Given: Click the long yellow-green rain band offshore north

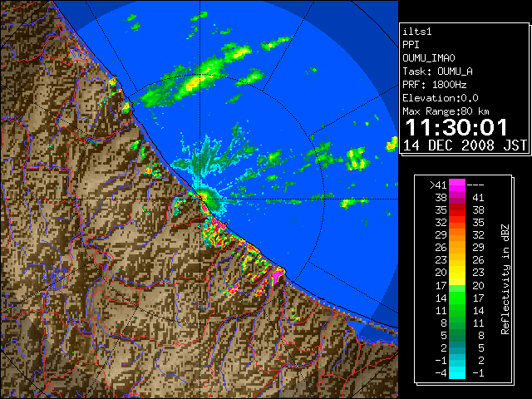Looking at the screenshot, I should (x=195, y=80).
